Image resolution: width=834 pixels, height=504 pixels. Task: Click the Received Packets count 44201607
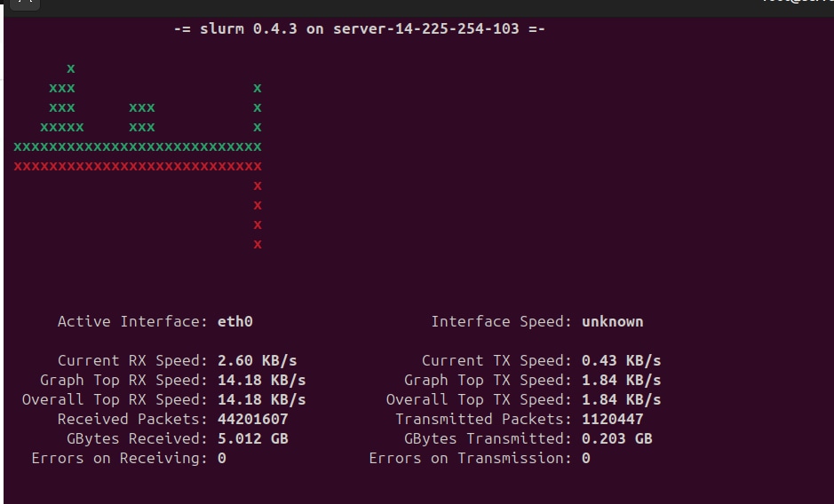(252, 419)
